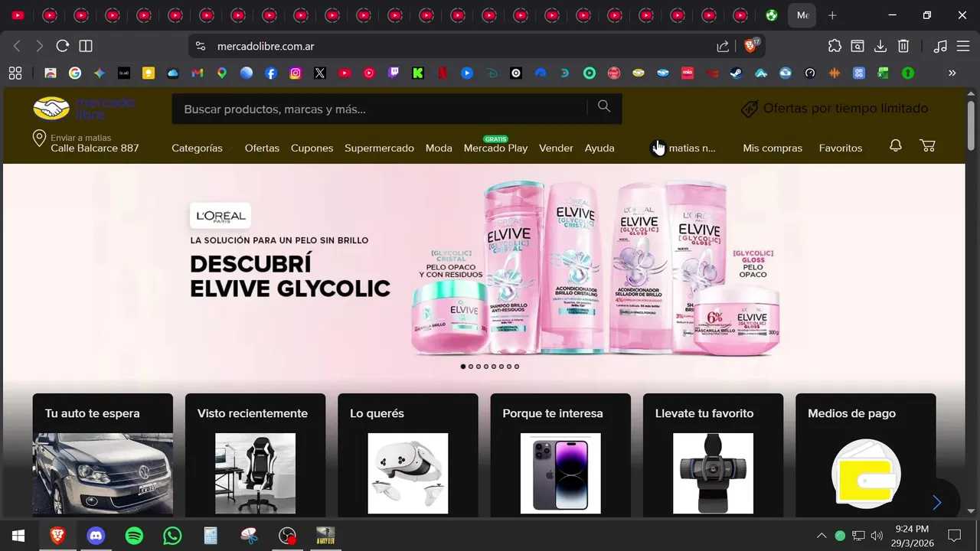The height and width of the screenshot is (551, 980).
Task: Open Spotify from the taskbar
Action: (x=134, y=536)
